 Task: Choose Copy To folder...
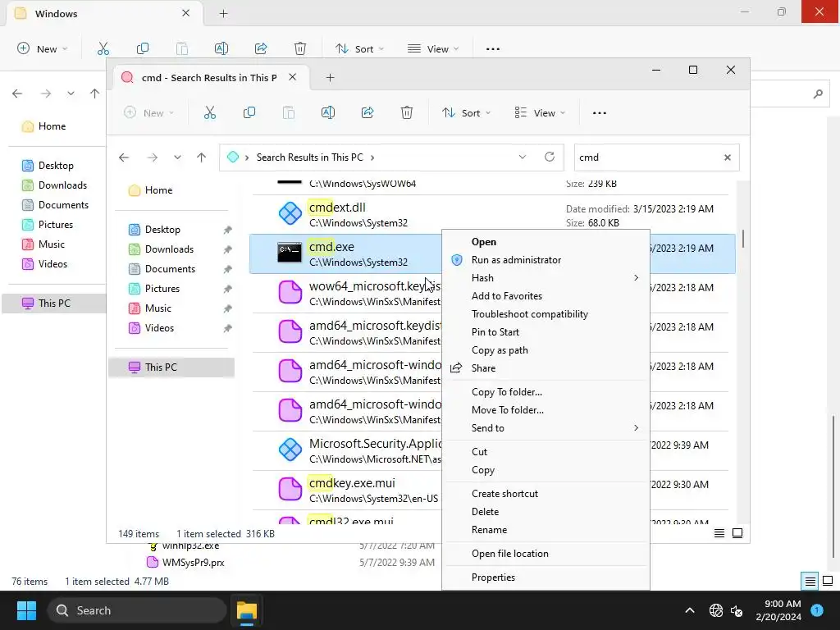tap(546, 391)
